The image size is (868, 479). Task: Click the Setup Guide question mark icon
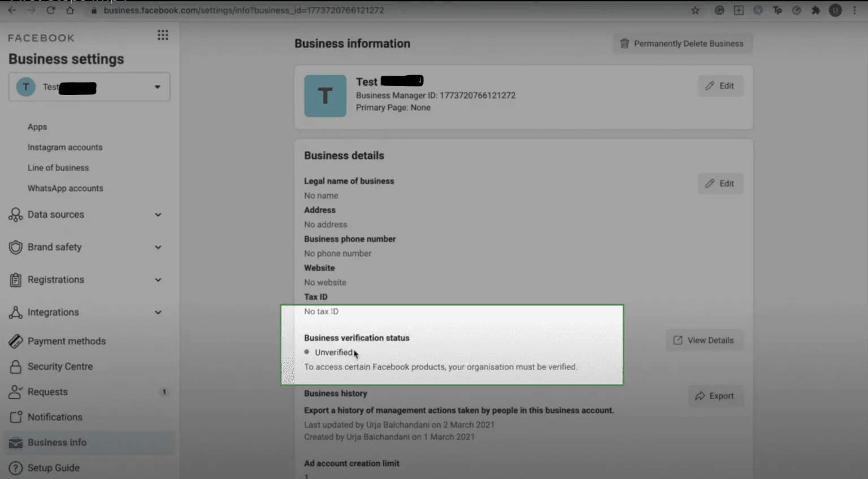[16, 468]
